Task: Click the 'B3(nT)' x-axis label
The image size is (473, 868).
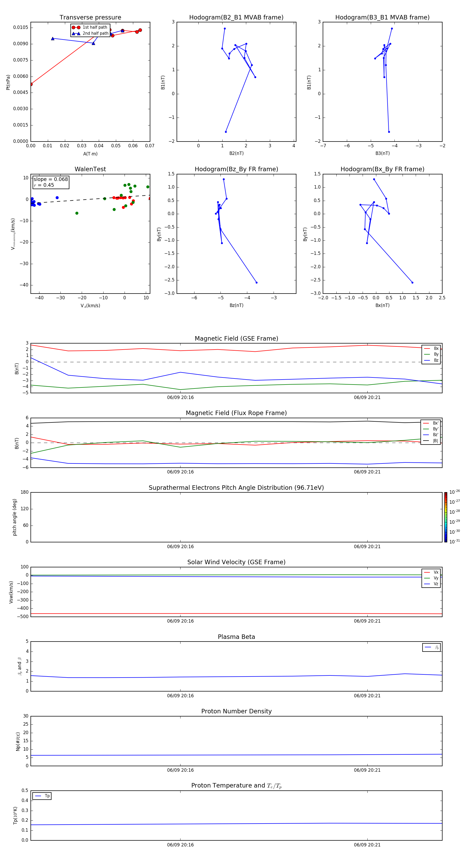Action: point(382,153)
